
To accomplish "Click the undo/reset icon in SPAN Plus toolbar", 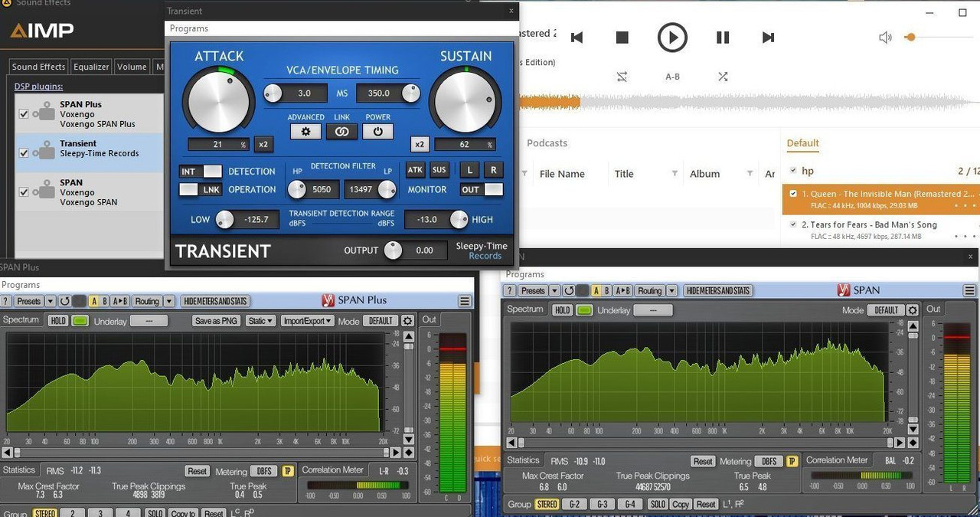I will click(64, 301).
